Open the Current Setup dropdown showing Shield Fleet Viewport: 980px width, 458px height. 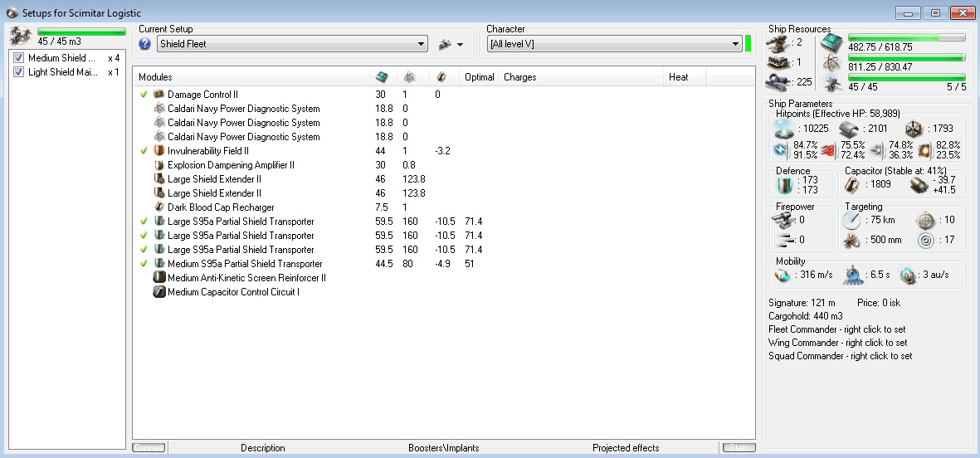tap(292, 44)
